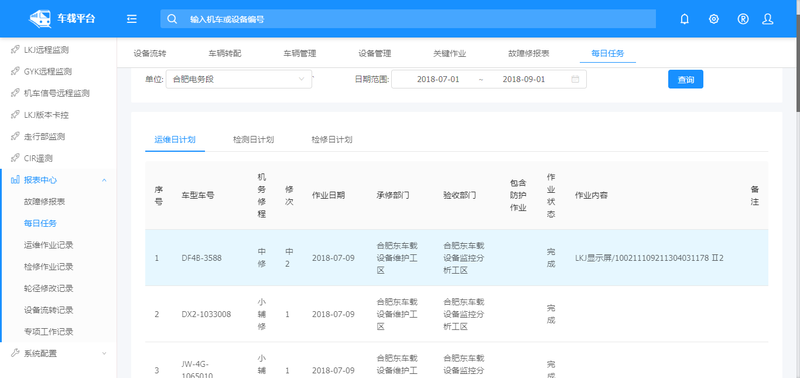Image resolution: width=800 pixels, height=378 pixels.
Task: Click the 承修部门 column header
Action: click(x=393, y=195)
